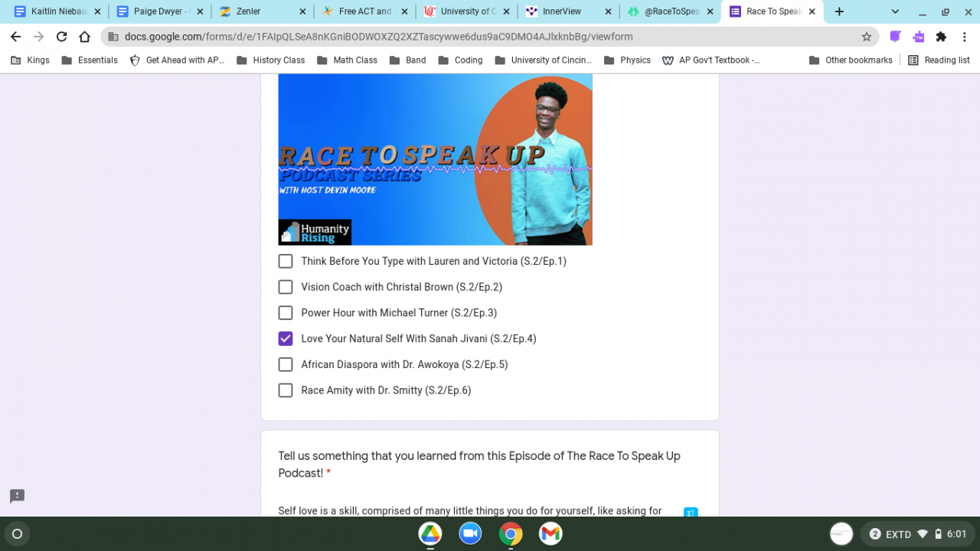Open Chrome from the shelf

point(511,533)
